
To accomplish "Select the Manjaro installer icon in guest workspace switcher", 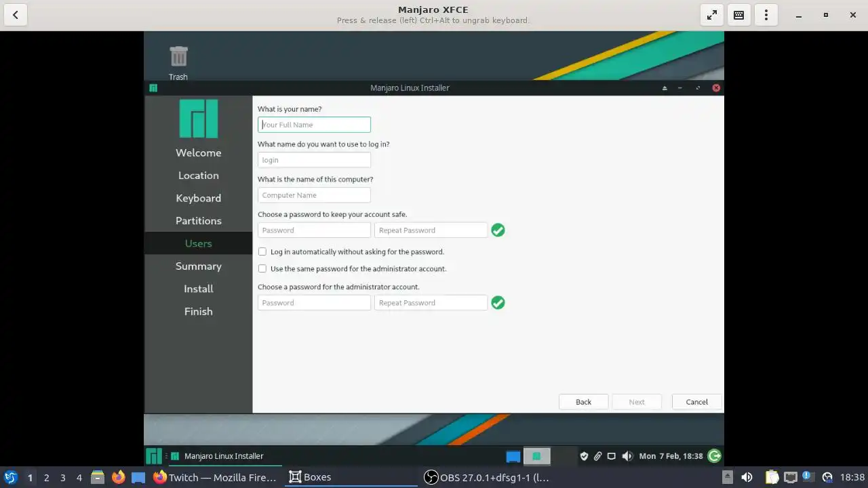I will click(x=536, y=456).
